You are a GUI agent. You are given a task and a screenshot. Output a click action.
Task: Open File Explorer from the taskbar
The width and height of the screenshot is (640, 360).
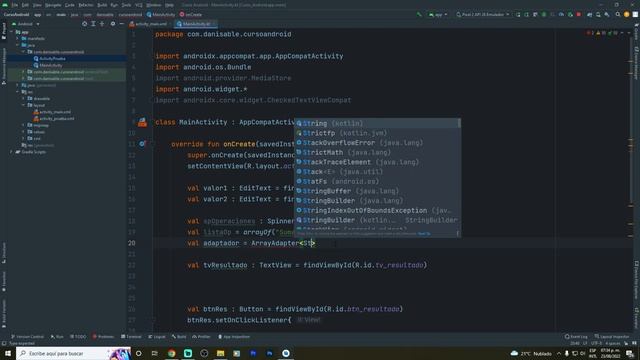220,353
